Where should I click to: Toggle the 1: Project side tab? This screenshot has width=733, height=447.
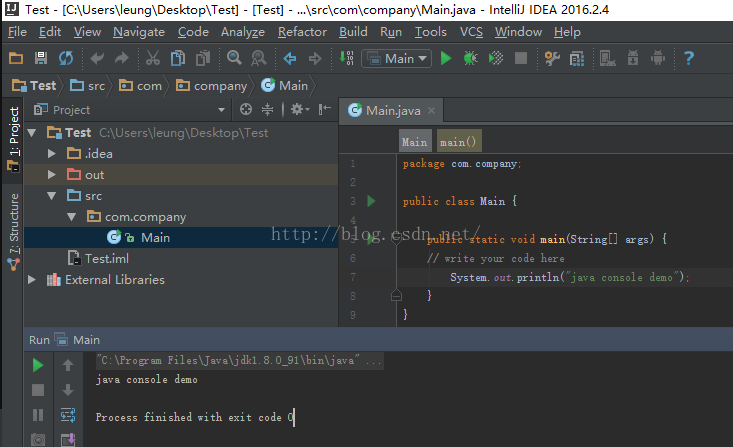[x=14, y=138]
